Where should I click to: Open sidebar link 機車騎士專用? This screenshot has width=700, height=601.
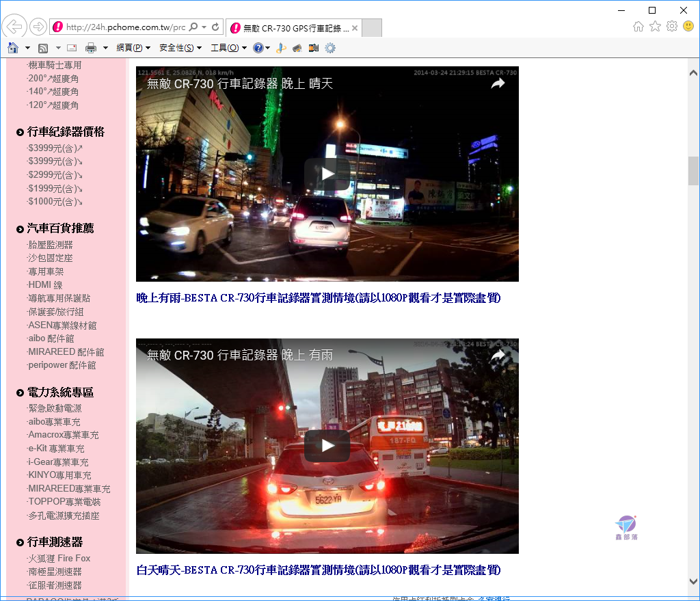55,65
